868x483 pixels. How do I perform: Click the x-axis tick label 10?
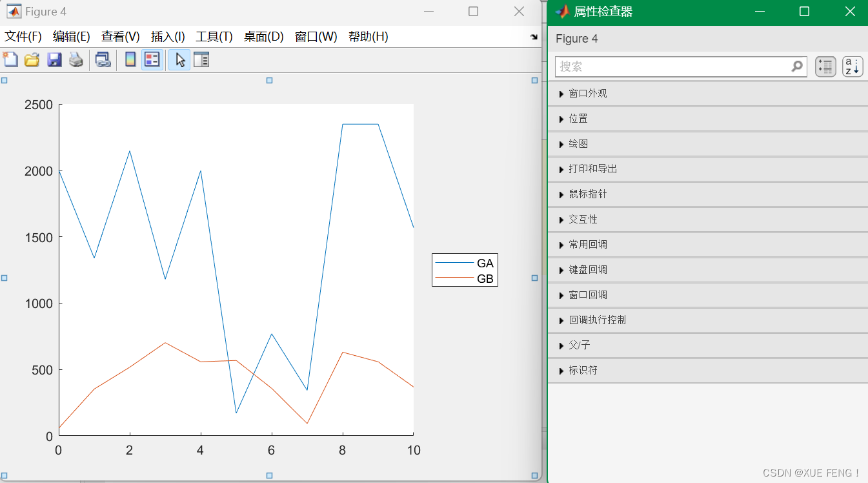coord(414,450)
